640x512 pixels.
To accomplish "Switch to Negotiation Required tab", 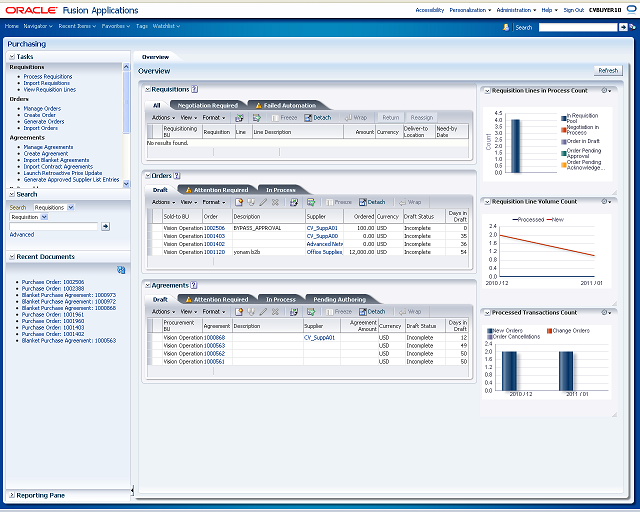I will tap(208, 105).
